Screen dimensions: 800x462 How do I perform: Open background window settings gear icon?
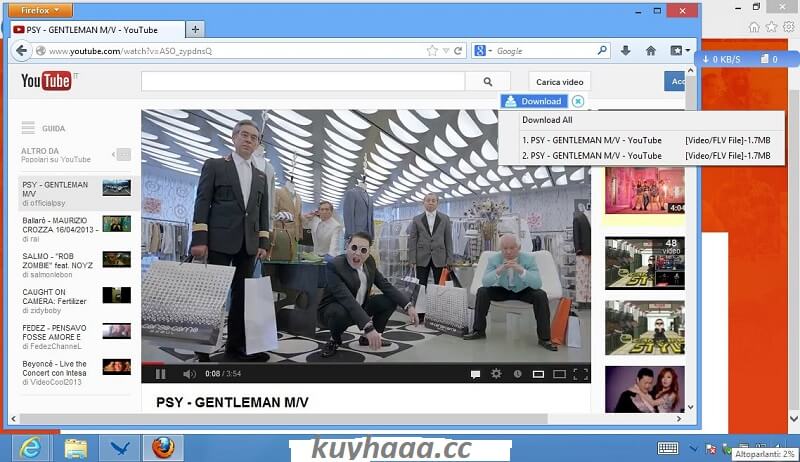point(789,27)
